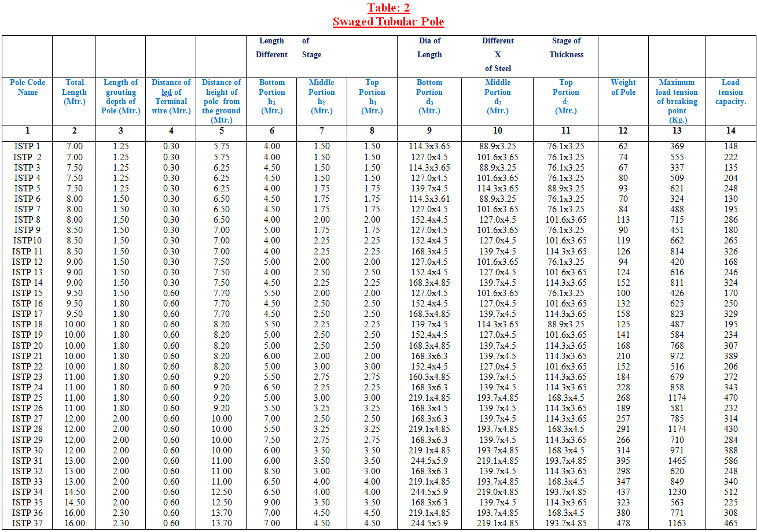This screenshot has height=532, width=757.
Task: Click load capacity 465 in ISTP 37 row
Action: (x=731, y=524)
